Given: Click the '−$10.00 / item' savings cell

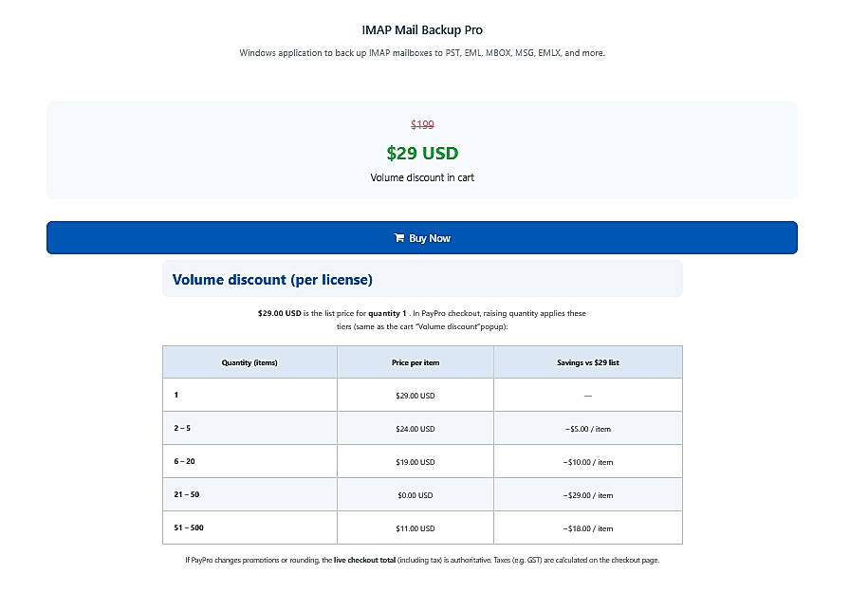Looking at the screenshot, I should pyautogui.click(x=588, y=461).
